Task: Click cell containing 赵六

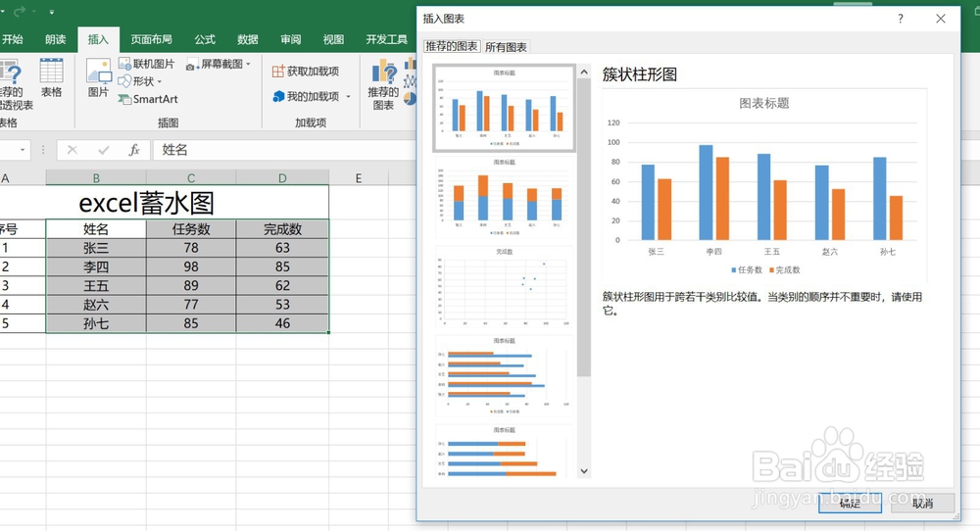Action: pyautogui.click(x=96, y=305)
